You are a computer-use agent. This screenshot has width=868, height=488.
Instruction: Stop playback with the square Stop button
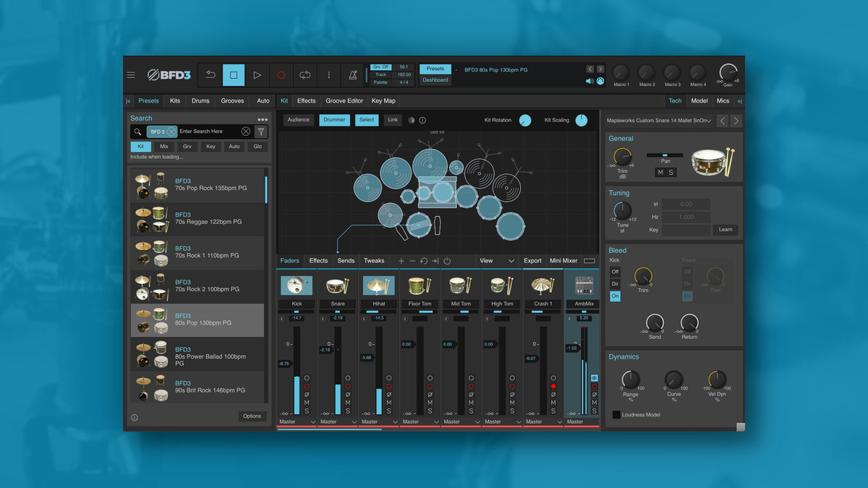tap(234, 74)
